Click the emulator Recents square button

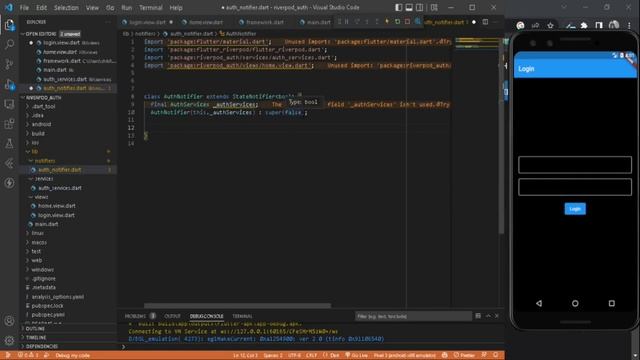point(611,303)
